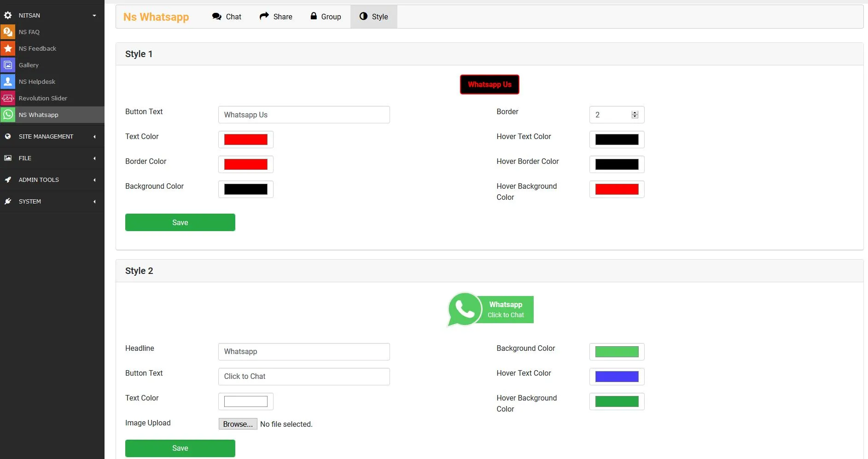Open the Gallery module icon
Viewport: 868px width, 459px height.
pyautogui.click(x=8, y=65)
